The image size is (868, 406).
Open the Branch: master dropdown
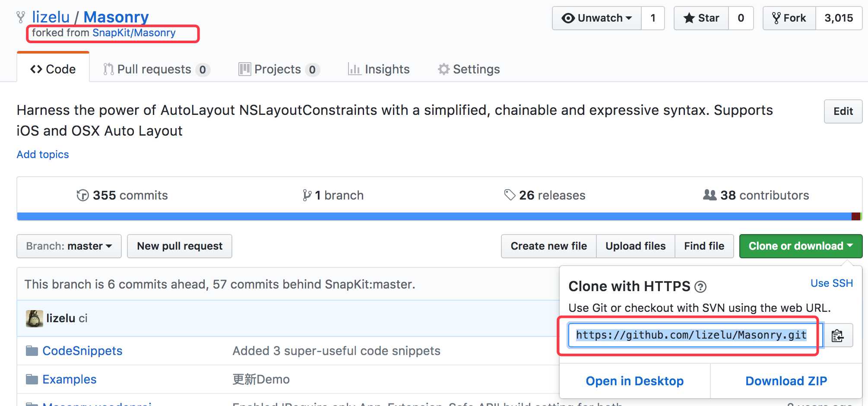[69, 246]
